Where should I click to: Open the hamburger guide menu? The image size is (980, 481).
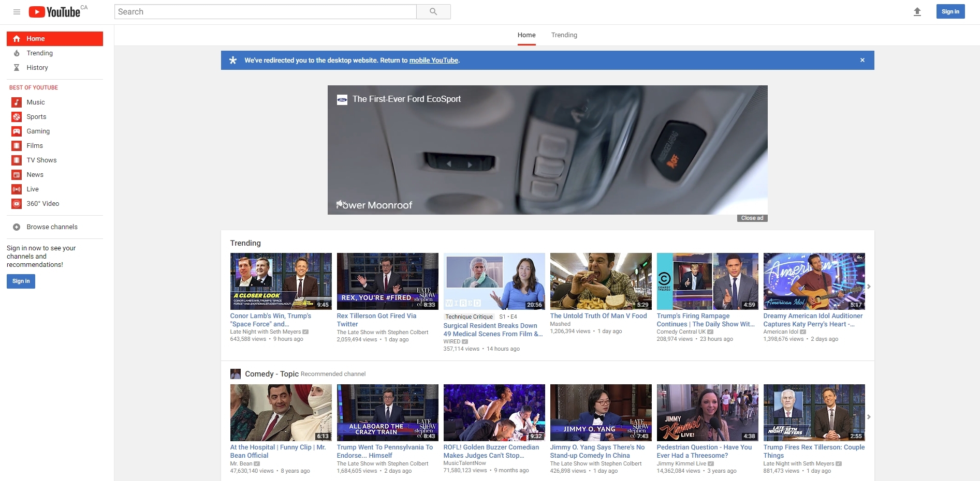pyautogui.click(x=17, y=12)
